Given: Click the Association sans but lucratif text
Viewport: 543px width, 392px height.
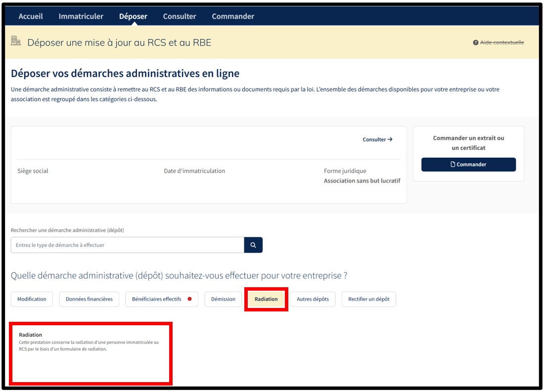Looking at the screenshot, I should pos(362,181).
